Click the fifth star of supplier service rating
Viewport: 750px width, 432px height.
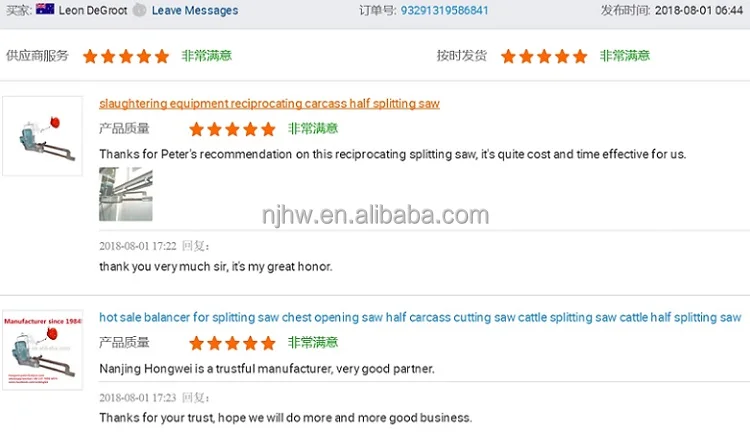click(162, 56)
